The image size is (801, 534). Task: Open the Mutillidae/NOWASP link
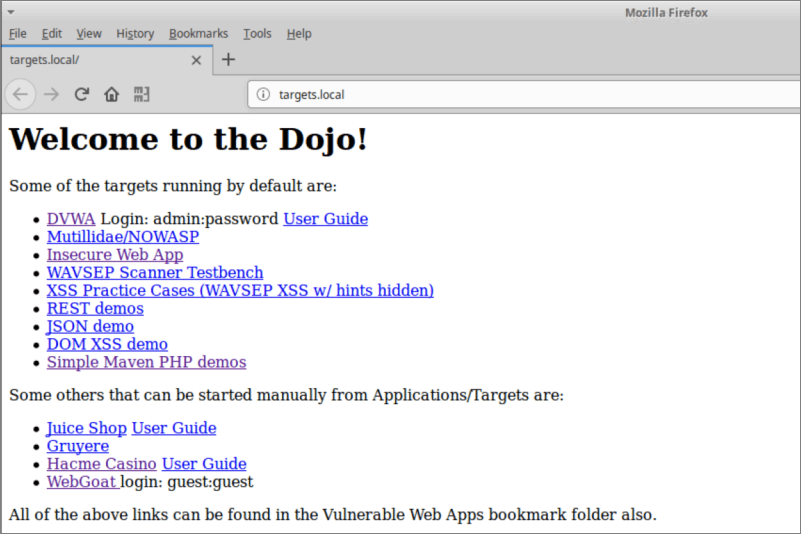(x=123, y=237)
